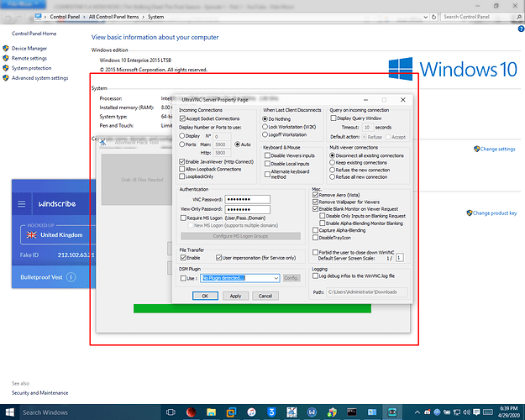Screen dimensions: 525x420
Task: Click the Search Control Panel magnifier icon
Action: coord(519,17)
